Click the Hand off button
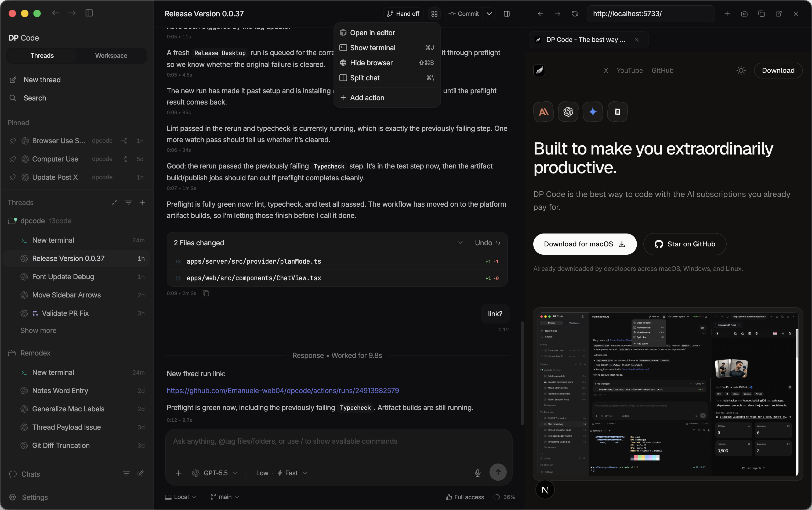The height and width of the screenshot is (510, 812). (x=403, y=13)
